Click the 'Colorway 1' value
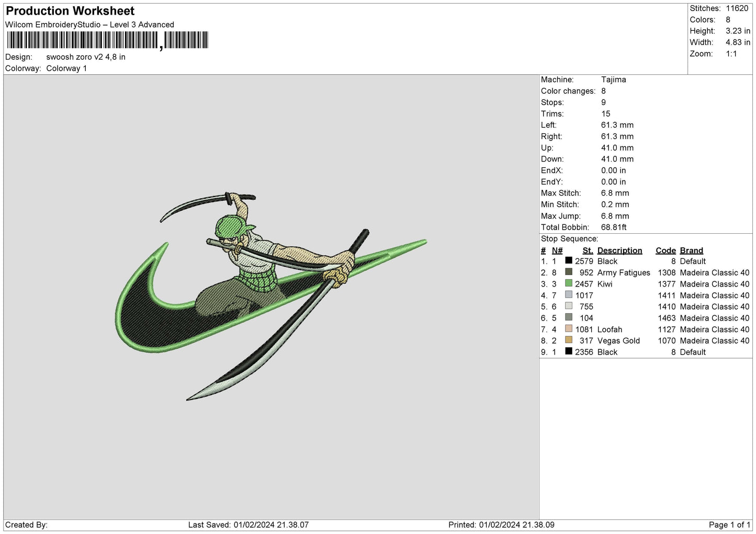Image resolution: width=756 pixels, height=534 pixels. click(66, 69)
